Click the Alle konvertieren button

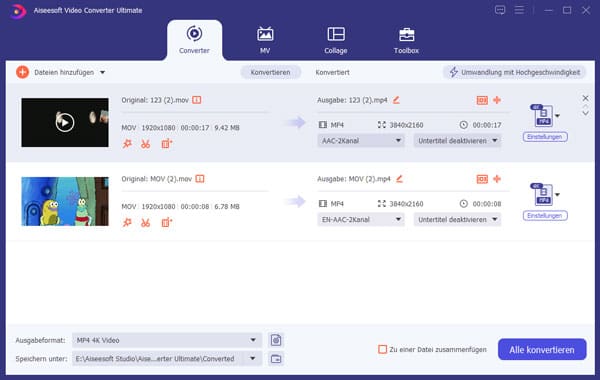pos(542,349)
